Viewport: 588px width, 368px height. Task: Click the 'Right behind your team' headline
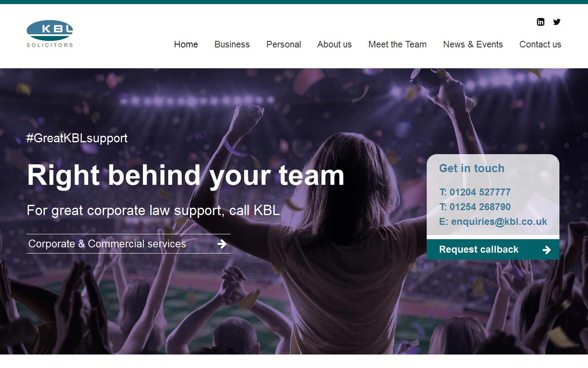tap(185, 175)
